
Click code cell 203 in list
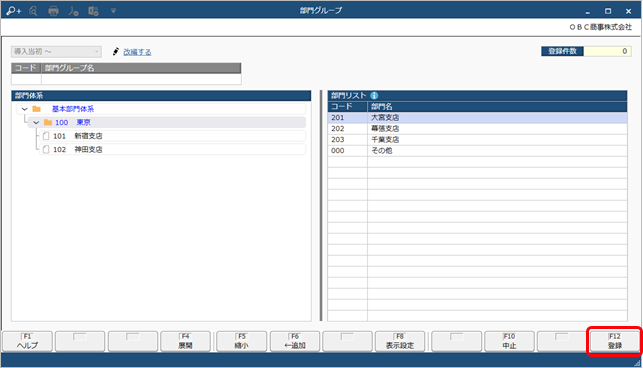point(347,139)
